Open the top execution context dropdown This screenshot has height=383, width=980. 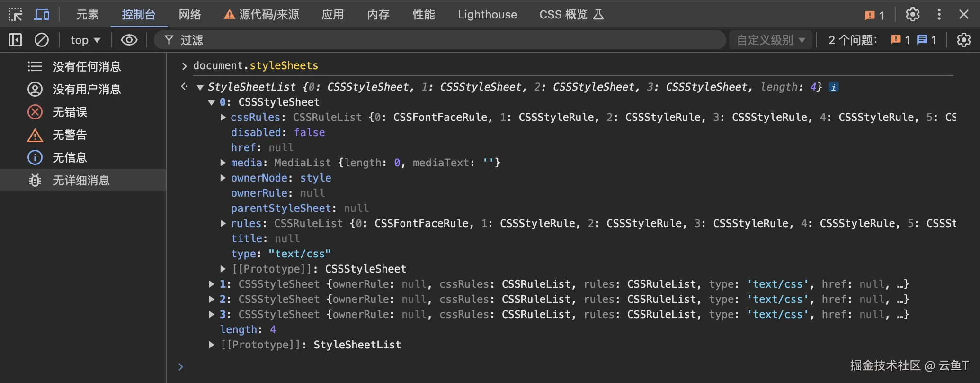tap(85, 40)
